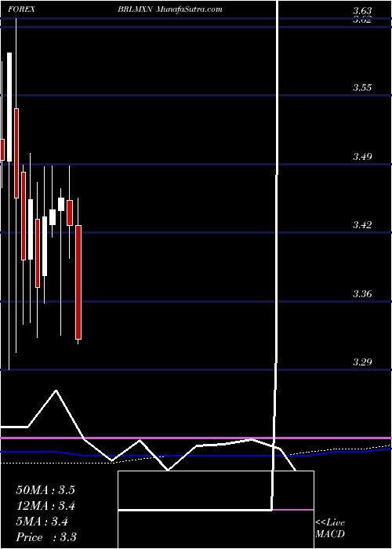Click the 3.55 price axis label
The width and height of the screenshot is (392, 549).
click(362, 88)
